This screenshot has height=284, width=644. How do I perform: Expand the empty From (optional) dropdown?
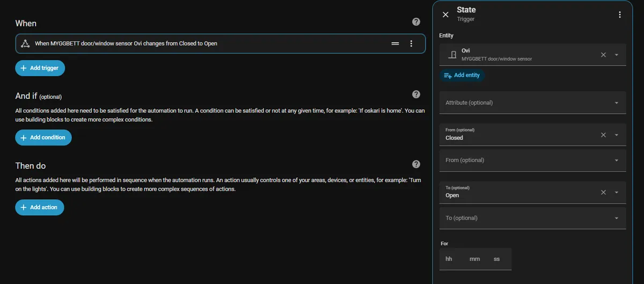(x=616, y=161)
